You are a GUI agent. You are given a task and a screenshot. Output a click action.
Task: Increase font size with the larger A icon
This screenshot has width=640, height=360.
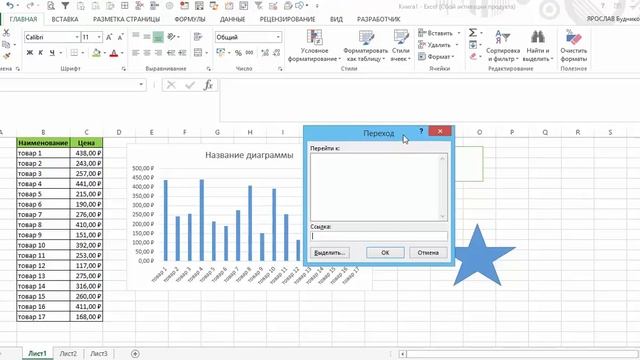(x=109, y=37)
